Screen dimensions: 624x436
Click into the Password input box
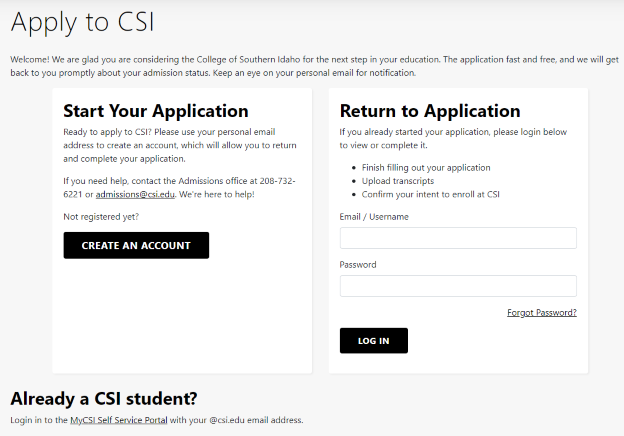click(458, 286)
